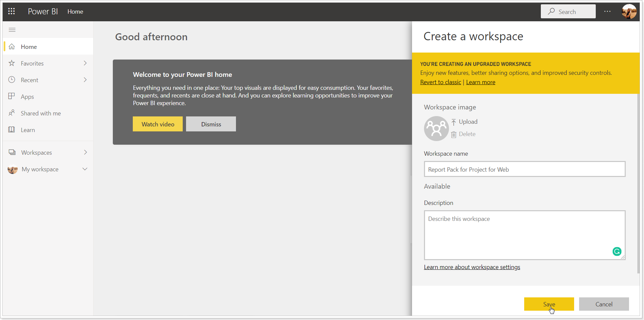Click the Upload label text
Screen dimensions: 644x320
pyautogui.click(x=468, y=122)
